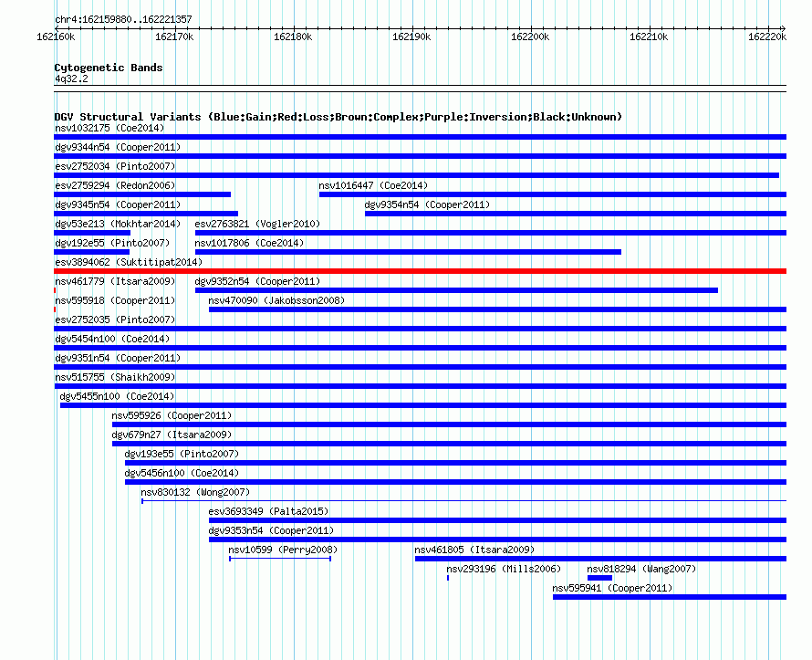
Task: Open the esv2752034 (Pinto2007) variant label
Action: 115,166
